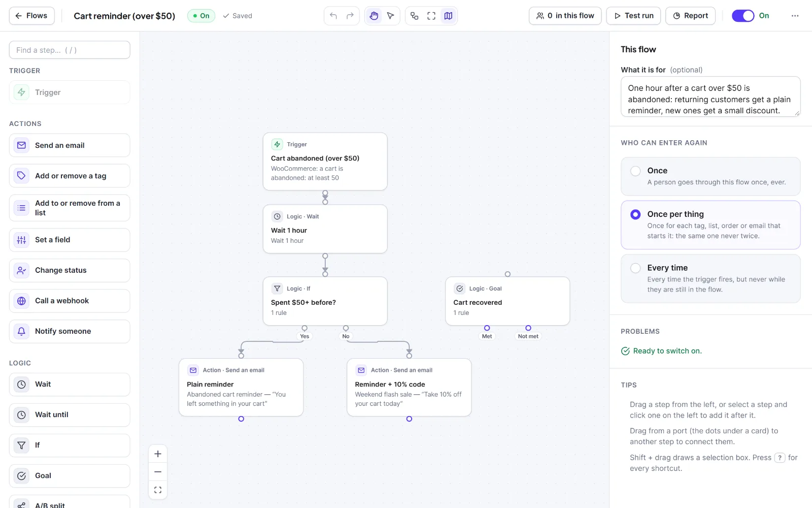This screenshot has height=508, width=812.
Task: Click the Test run button
Action: coord(633,16)
